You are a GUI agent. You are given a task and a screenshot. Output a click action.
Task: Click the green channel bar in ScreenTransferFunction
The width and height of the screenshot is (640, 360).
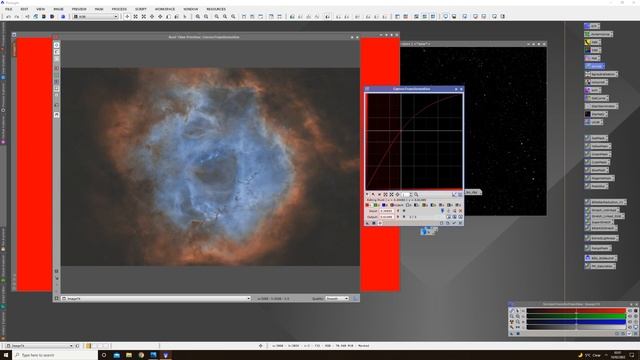tap(576, 316)
